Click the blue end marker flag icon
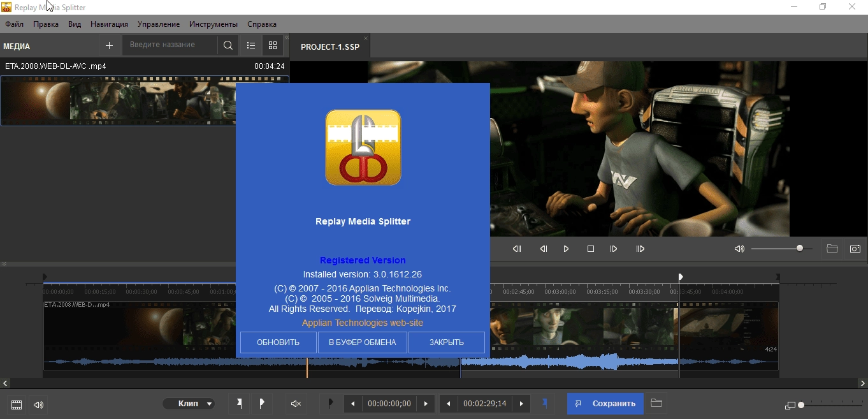 [544, 403]
